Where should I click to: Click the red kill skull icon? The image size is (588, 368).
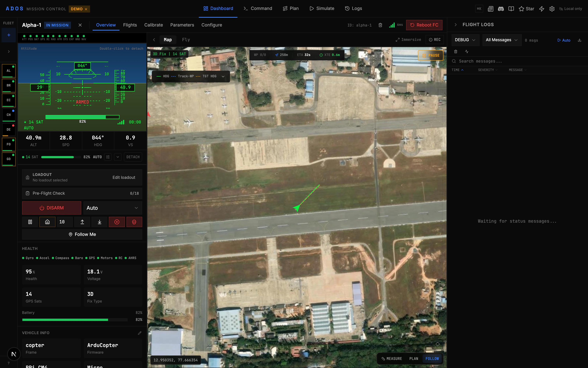pyautogui.click(x=134, y=222)
